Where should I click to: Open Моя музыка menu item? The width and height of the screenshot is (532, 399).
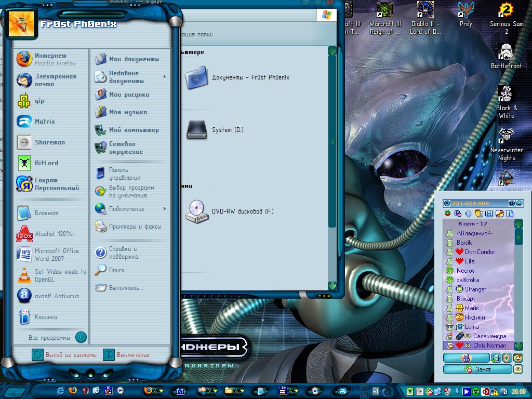(x=130, y=112)
